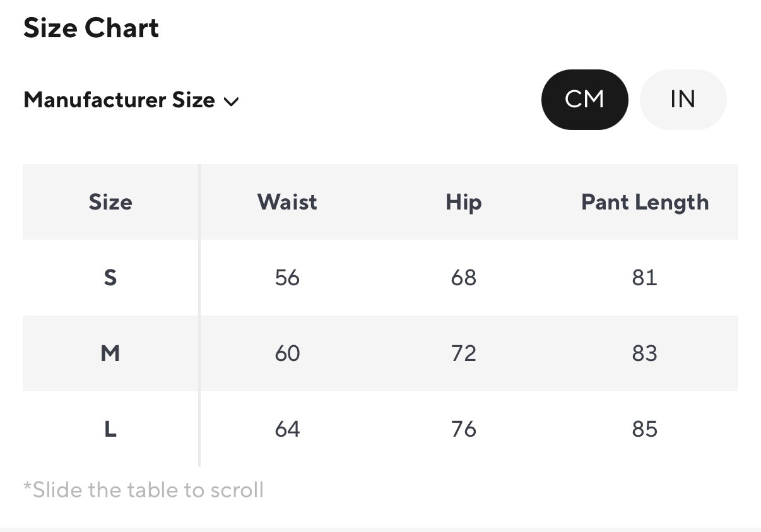Click the hip value 68 for size S
The image size is (761, 532).
tap(463, 278)
